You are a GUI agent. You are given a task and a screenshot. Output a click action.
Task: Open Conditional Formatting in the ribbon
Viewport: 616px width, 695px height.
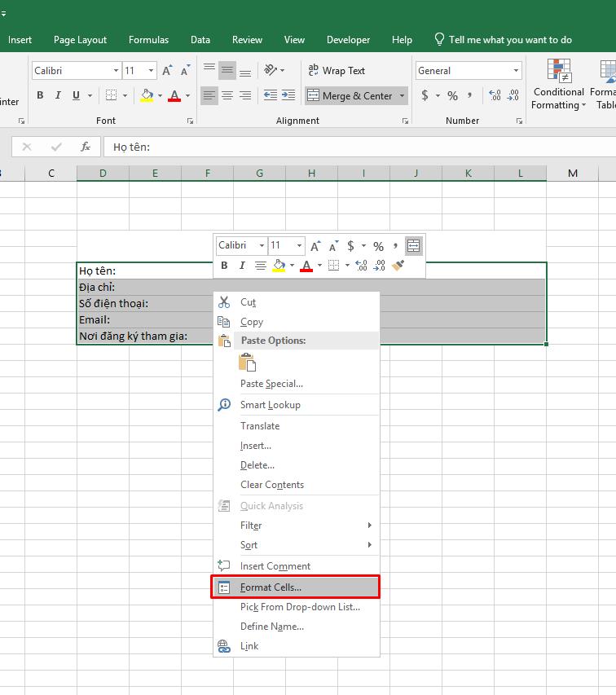pos(558,84)
